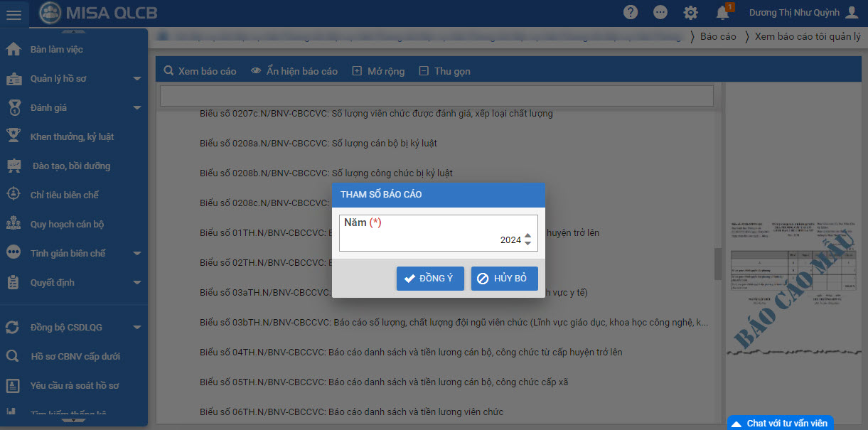Image resolution: width=868 pixels, height=430 pixels.
Task: Increase the Năm value with up arrow
Action: pyautogui.click(x=527, y=236)
